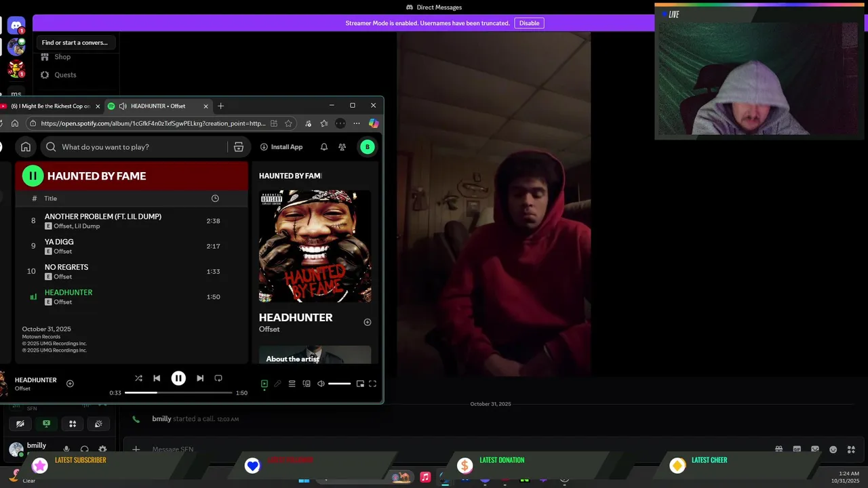Open HEADHUNTER title in Now Playing panel
The image size is (868, 488).
tap(296, 317)
